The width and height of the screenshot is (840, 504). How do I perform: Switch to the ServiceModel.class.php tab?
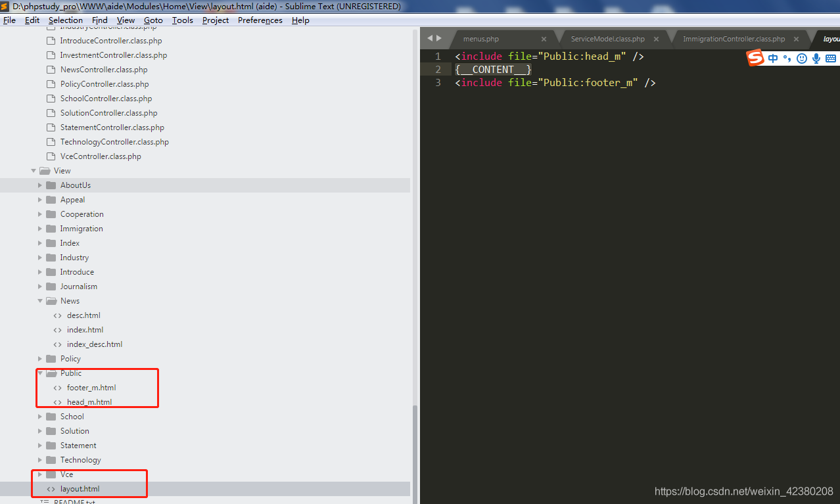pos(608,39)
